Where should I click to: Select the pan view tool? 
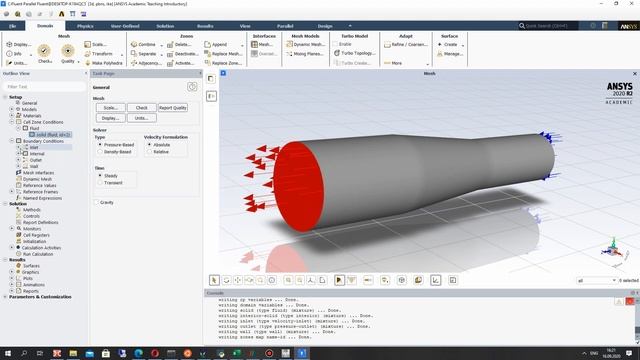click(238, 280)
